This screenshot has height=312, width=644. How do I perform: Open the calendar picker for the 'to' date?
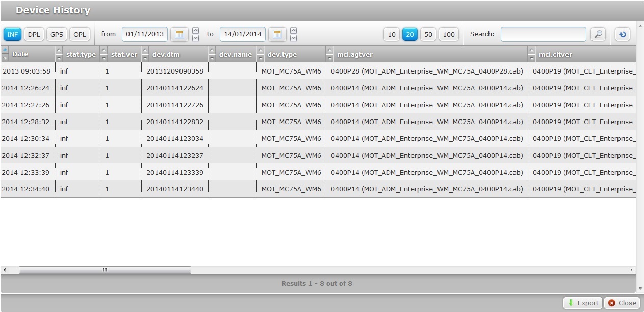point(277,34)
